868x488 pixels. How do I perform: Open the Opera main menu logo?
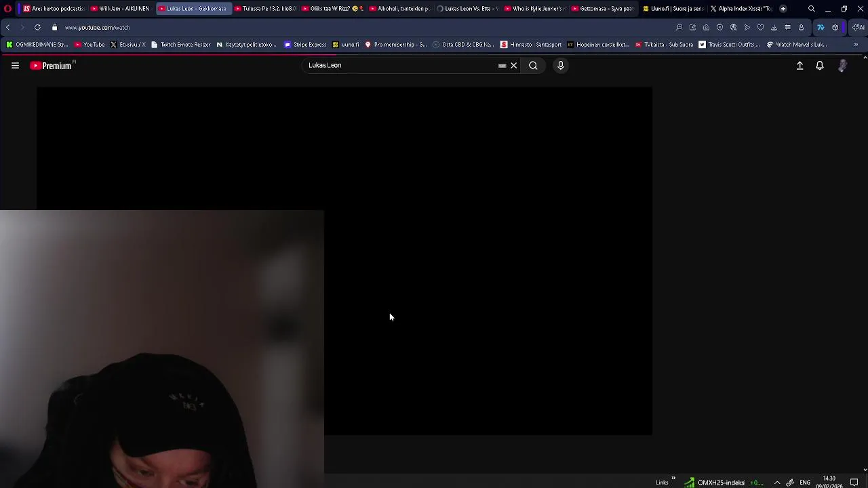click(7, 9)
